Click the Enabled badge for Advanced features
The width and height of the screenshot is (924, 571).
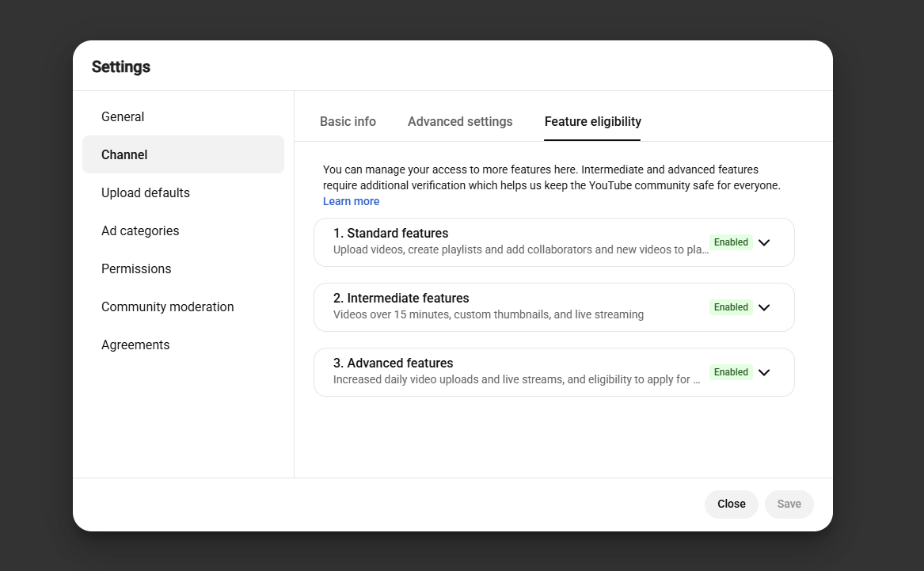[731, 372]
